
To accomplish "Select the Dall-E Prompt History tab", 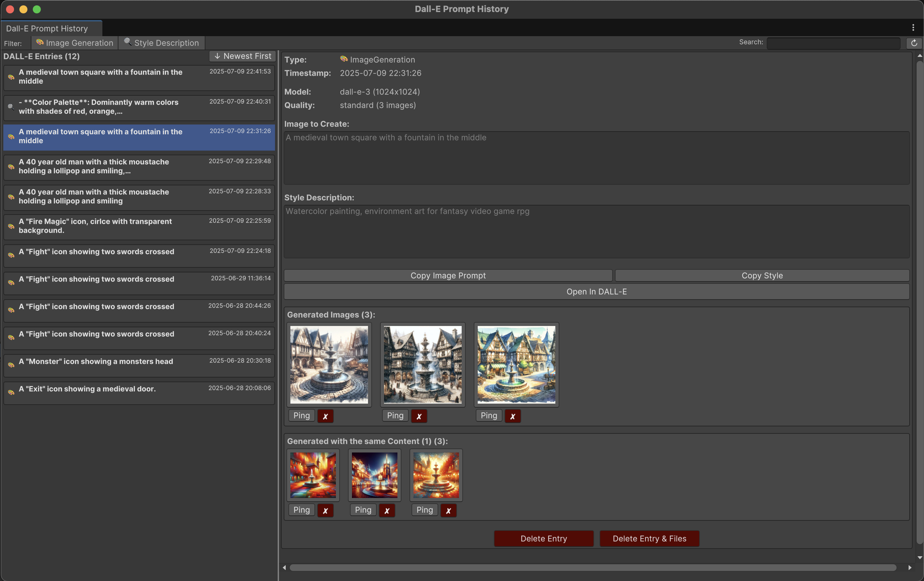I will (x=47, y=28).
